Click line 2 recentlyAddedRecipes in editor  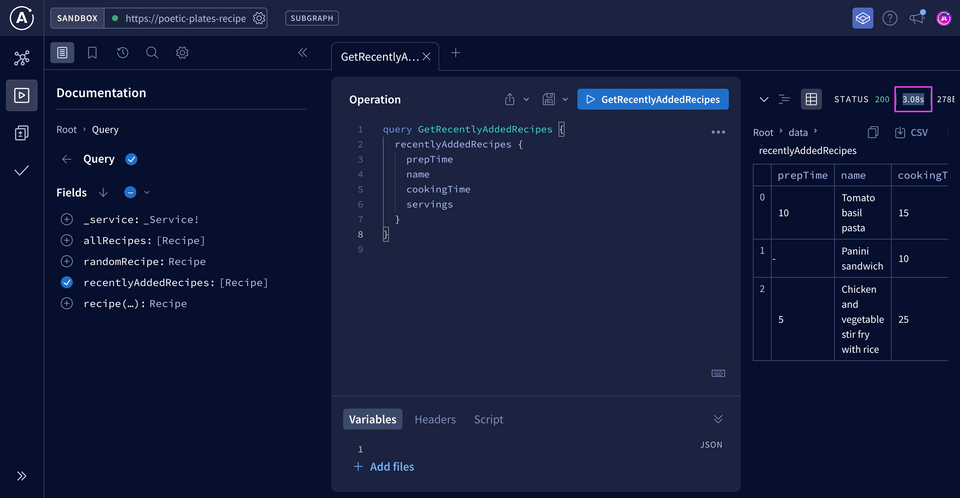[x=453, y=145]
